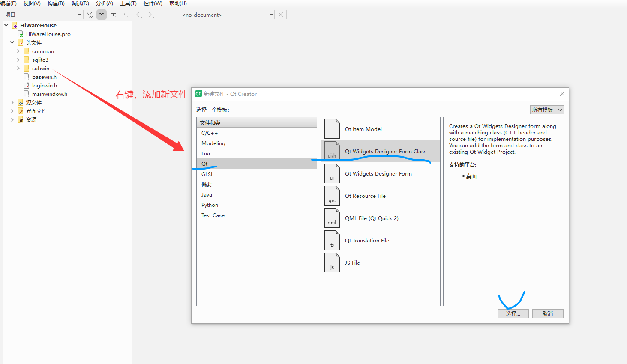Expand the subwin folder
Screen dimensions: 627x364
coord(18,68)
